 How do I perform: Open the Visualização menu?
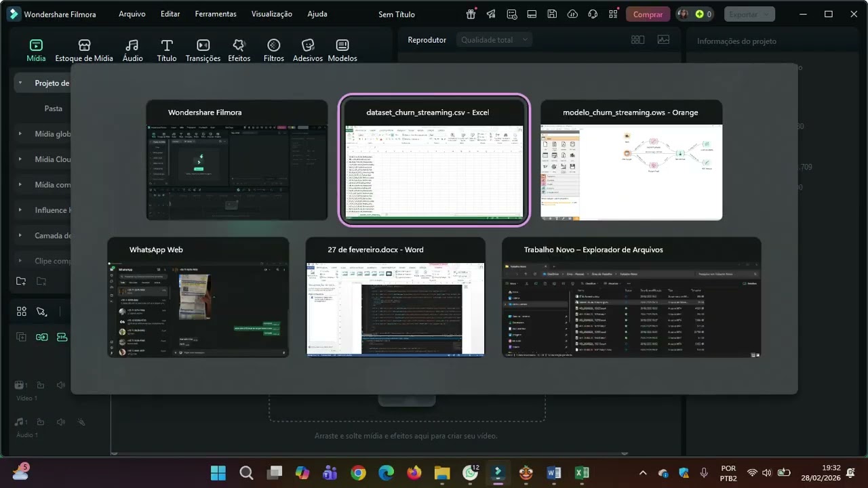coord(272,14)
